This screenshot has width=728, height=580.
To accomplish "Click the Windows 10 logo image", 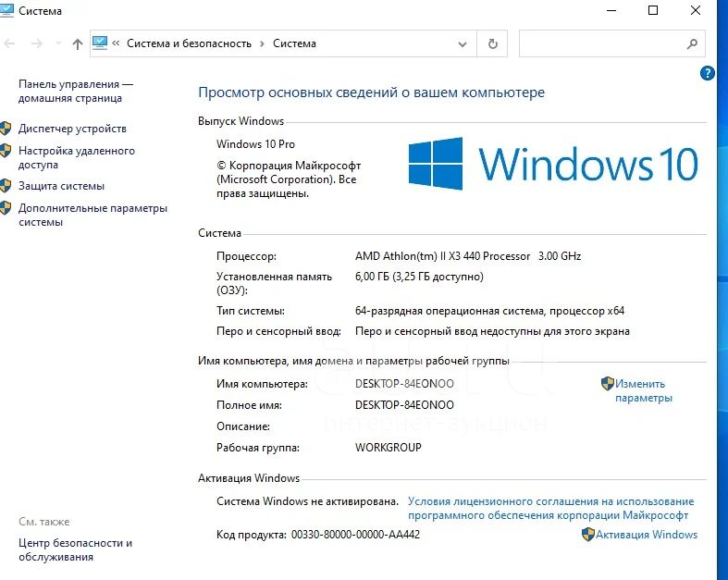I will (553, 164).
